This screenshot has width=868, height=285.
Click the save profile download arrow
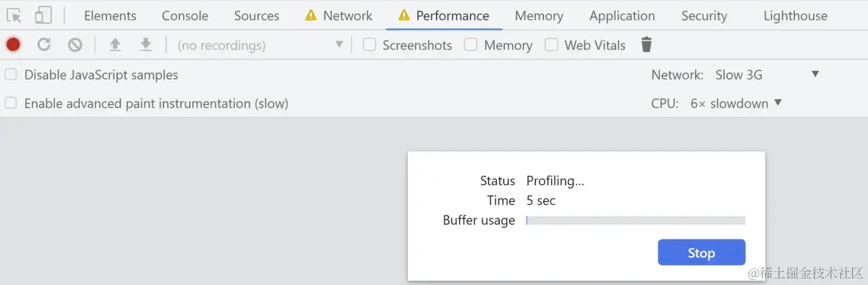pos(145,45)
